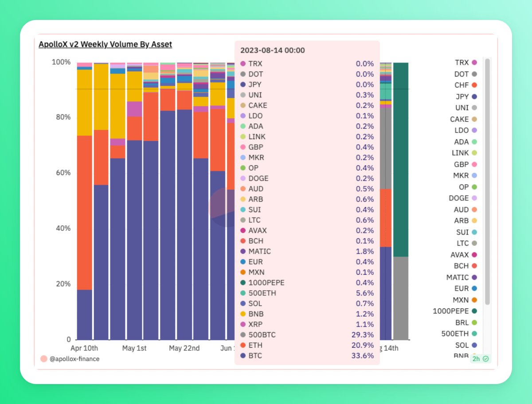532x404 pixels.
Task: Click the 500BTC 29.3% row in the tooltip
Action: 307,335
